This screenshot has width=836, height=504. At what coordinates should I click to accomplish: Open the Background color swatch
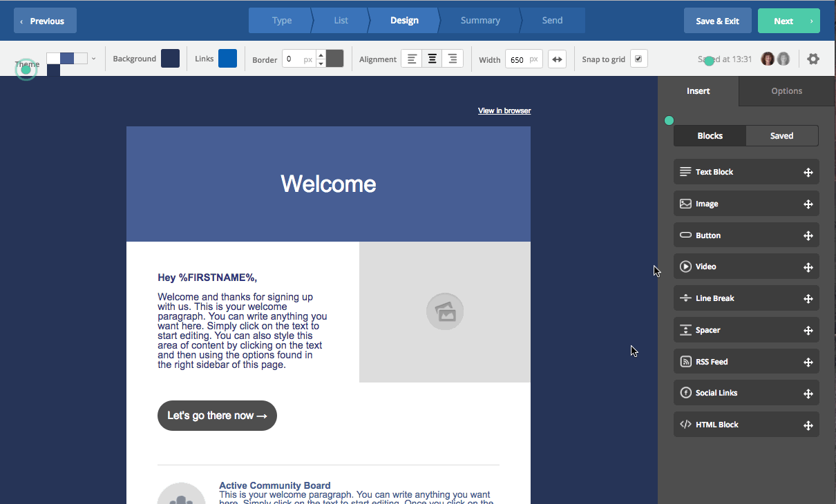click(x=170, y=59)
